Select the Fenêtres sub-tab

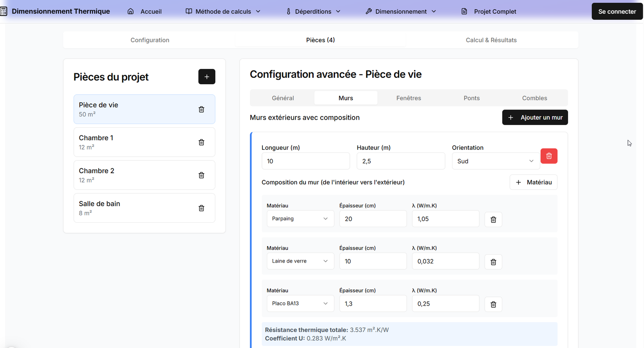point(409,98)
